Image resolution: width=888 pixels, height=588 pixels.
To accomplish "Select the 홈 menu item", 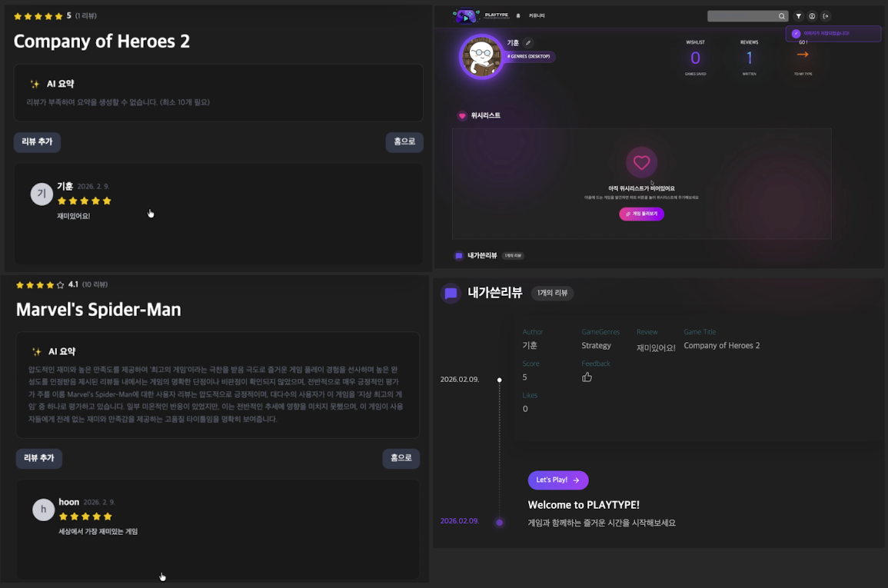I will pos(518,16).
